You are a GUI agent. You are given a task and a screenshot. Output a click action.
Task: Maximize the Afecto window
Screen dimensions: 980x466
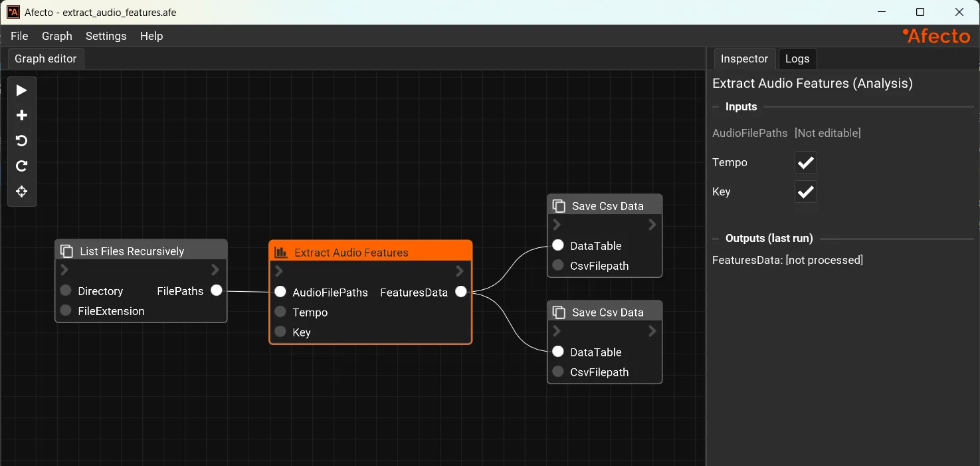click(x=920, y=12)
